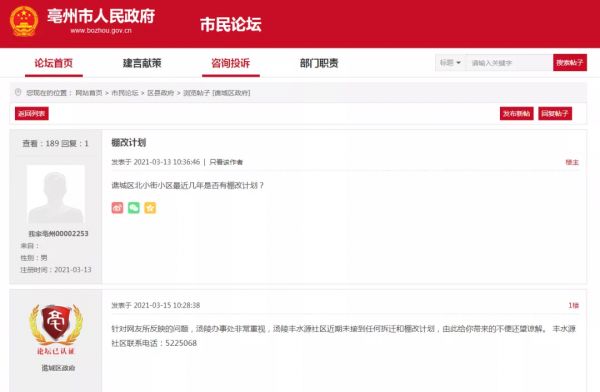Click 查看:189 回复:1 stats text
The height and width of the screenshot is (392, 600).
pyautogui.click(x=55, y=144)
